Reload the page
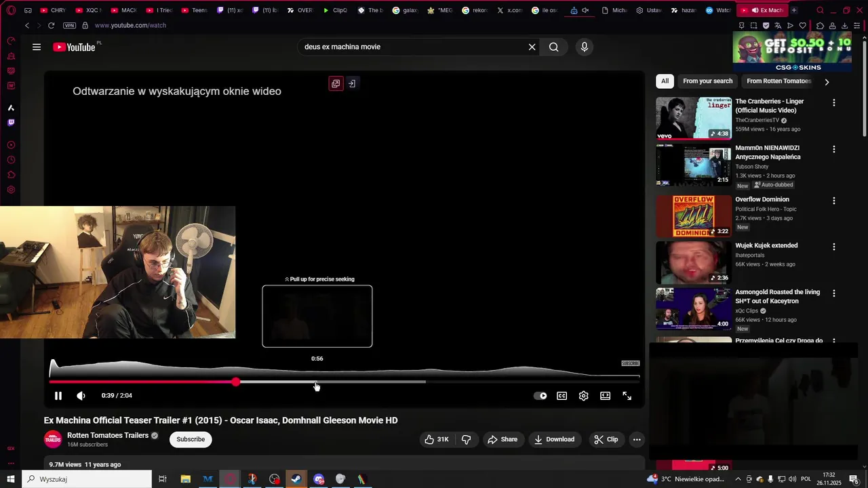 pos(51,25)
